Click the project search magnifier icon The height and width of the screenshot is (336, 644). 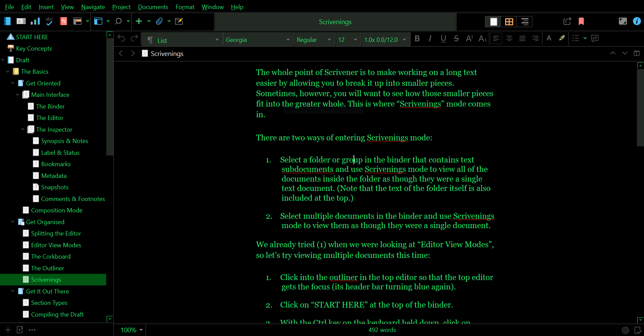(x=118, y=21)
